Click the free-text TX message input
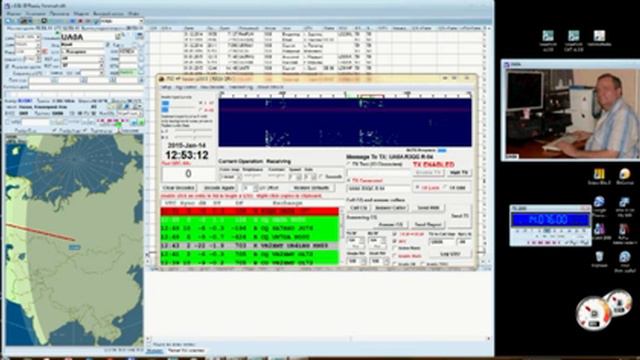 379,173
